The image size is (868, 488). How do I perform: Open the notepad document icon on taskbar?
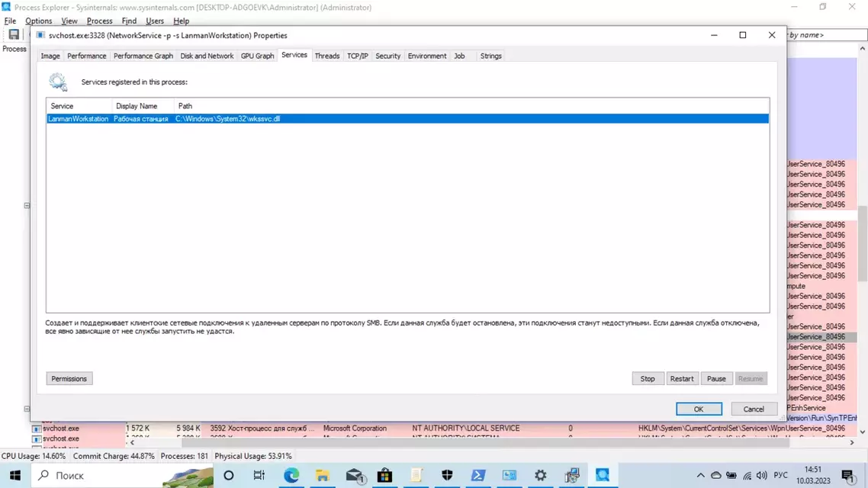pyautogui.click(x=416, y=475)
